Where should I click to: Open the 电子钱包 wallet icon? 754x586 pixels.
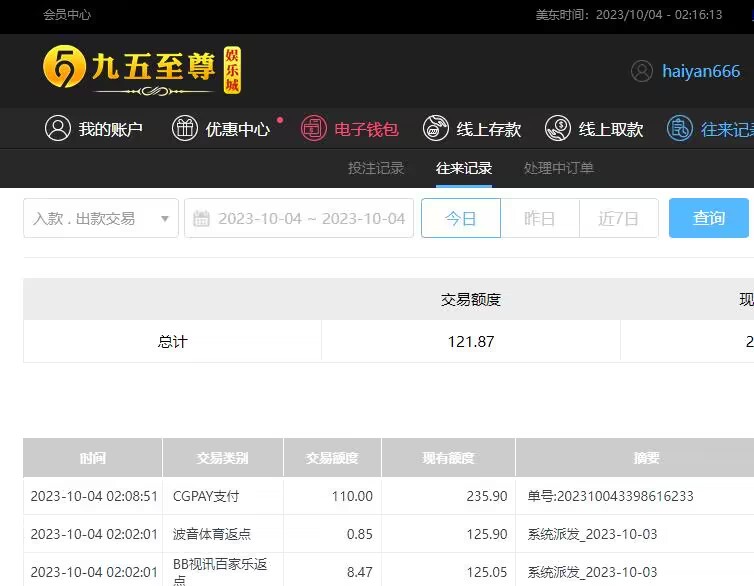pos(314,129)
